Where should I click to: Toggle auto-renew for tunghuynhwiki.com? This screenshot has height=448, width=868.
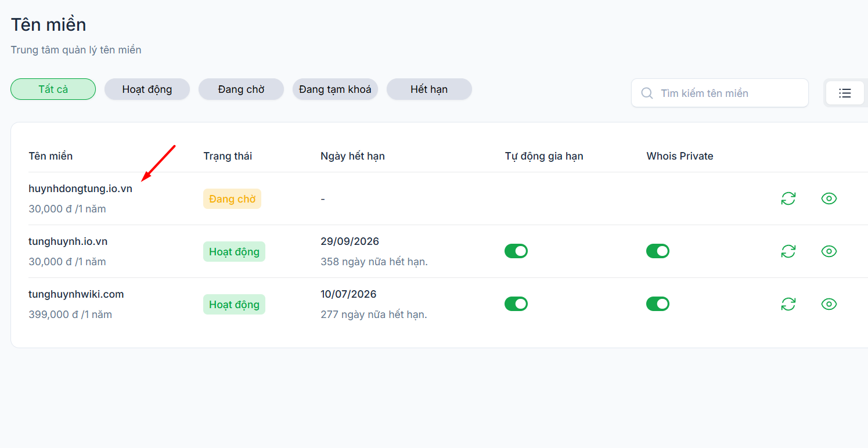(516, 304)
